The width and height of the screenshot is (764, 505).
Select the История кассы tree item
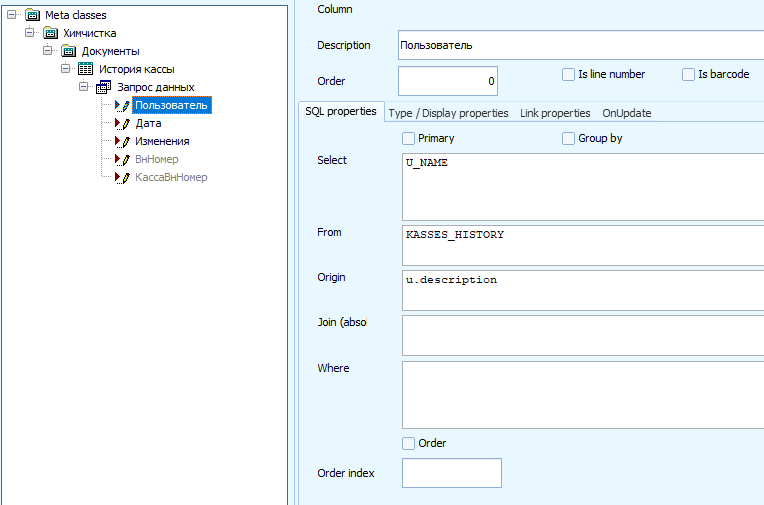[137, 69]
